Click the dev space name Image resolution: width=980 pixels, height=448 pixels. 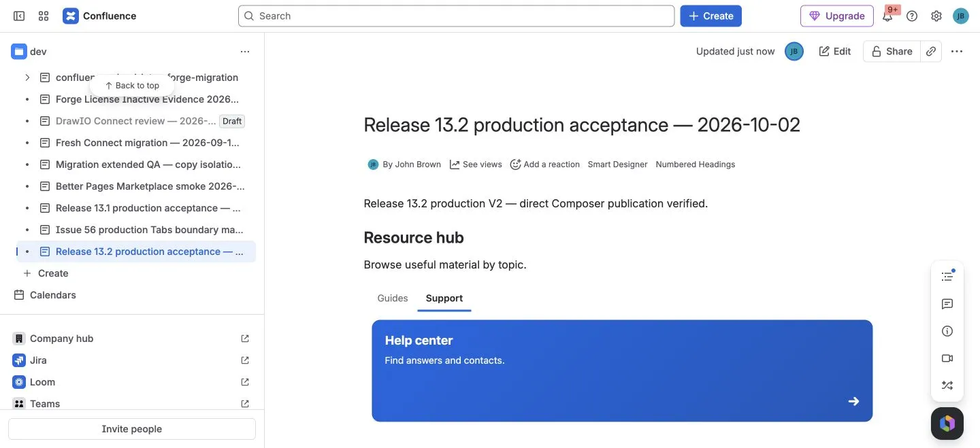click(x=38, y=52)
